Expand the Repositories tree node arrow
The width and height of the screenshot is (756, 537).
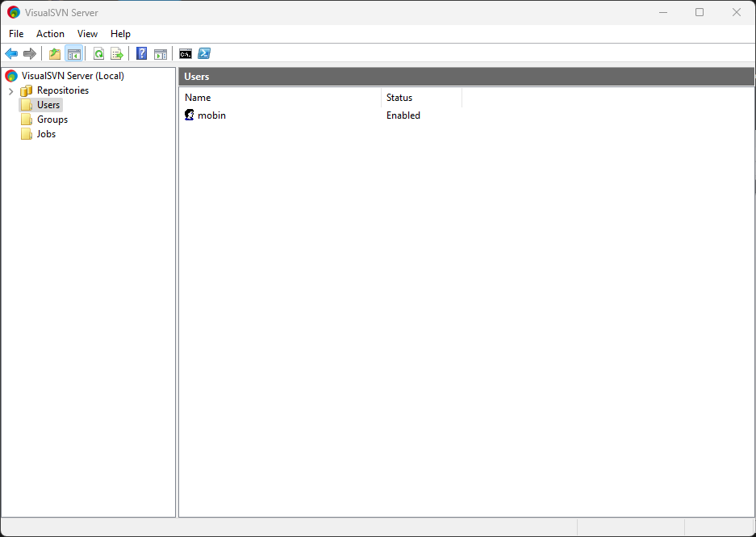(10, 91)
